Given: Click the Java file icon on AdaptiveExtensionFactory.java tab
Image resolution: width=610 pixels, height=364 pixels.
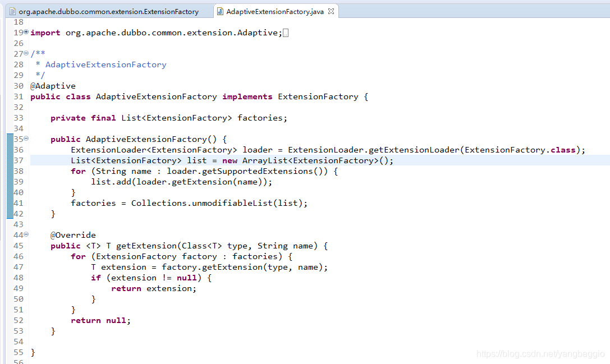Looking at the screenshot, I should (220, 12).
